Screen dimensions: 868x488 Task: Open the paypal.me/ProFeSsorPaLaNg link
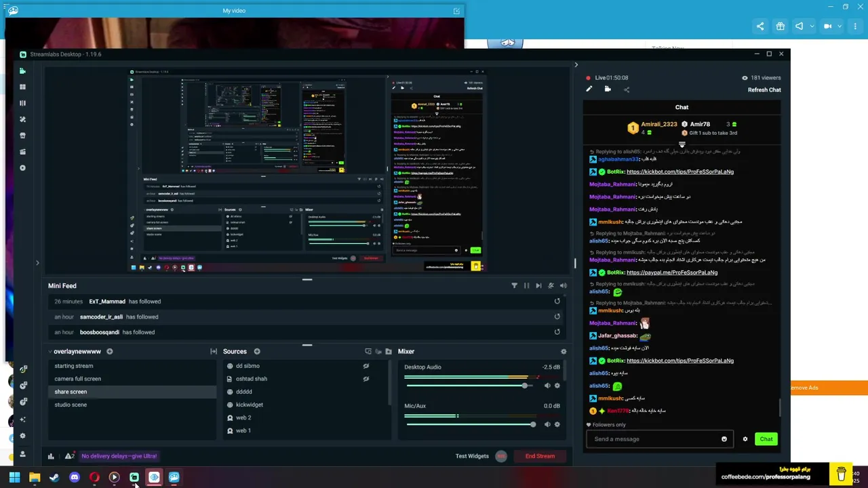click(x=672, y=272)
